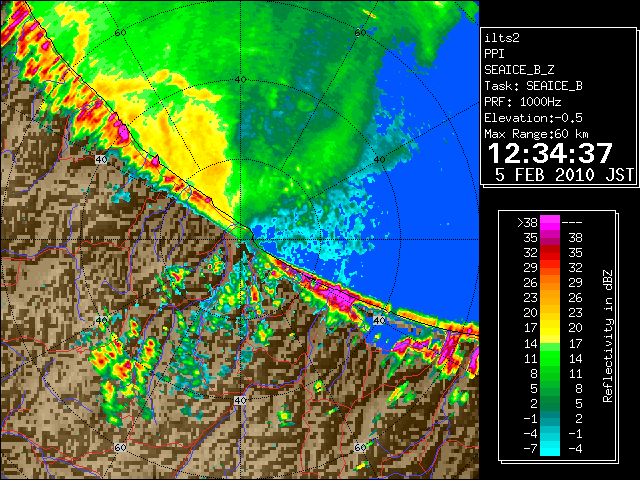The width and height of the screenshot is (640, 480).
Task: Click the "PRF: 1000Hz" value
Action: click(x=522, y=102)
